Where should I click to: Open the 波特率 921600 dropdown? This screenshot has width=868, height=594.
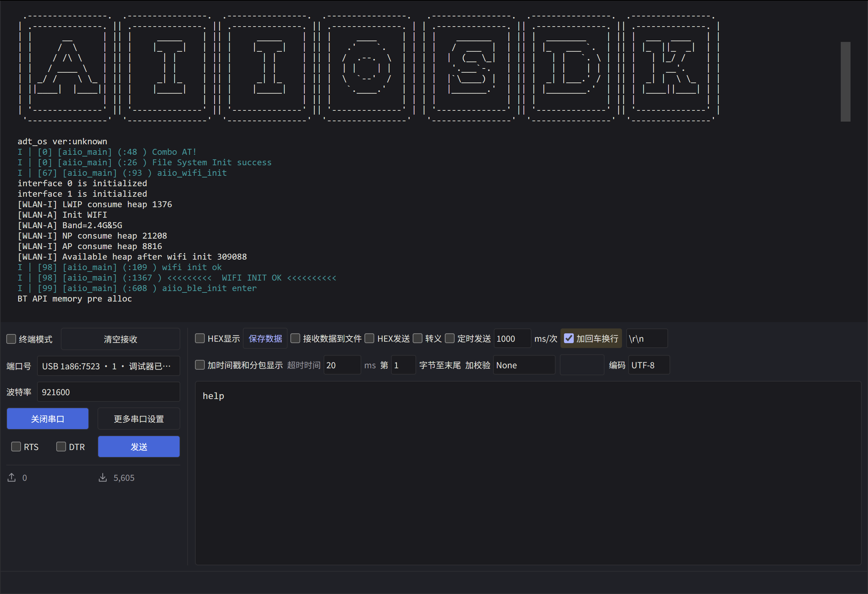pyautogui.click(x=108, y=392)
